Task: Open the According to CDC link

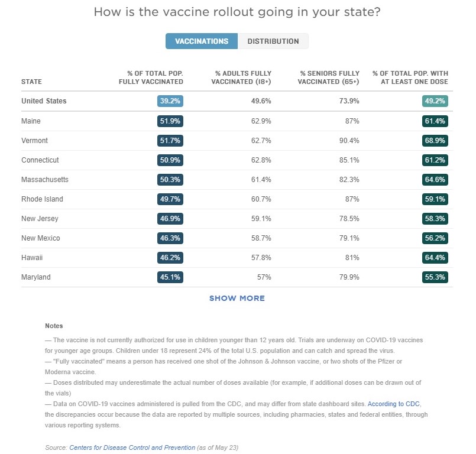Action: click(394, 404)
